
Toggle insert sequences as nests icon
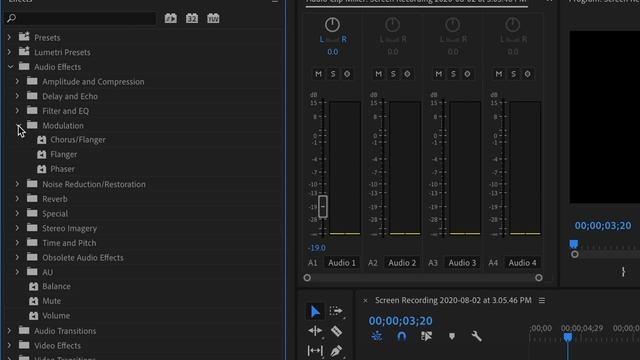pyautogui.click(x=376, y=336)
